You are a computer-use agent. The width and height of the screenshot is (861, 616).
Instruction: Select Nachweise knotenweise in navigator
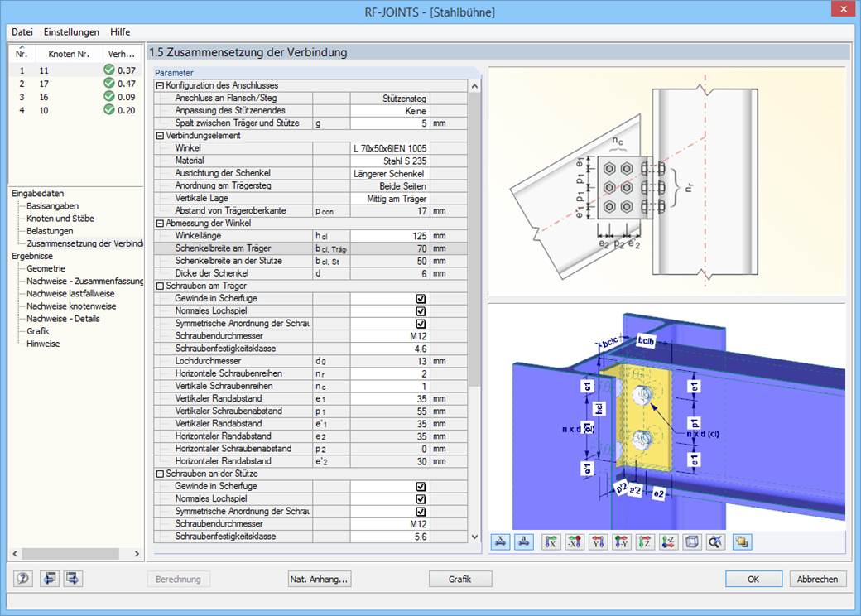pos(71,306)
